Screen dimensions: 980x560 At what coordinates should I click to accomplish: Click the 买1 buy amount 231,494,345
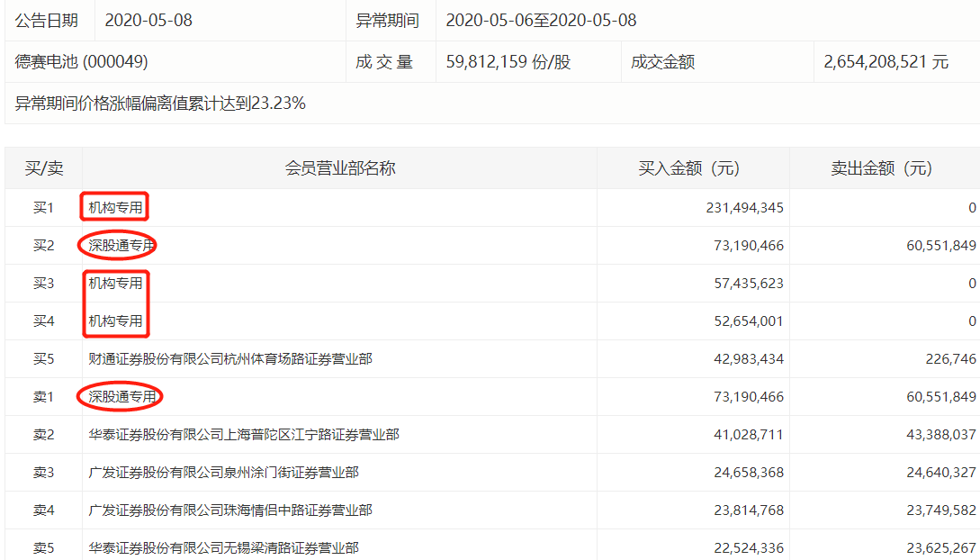coord(744,208)
